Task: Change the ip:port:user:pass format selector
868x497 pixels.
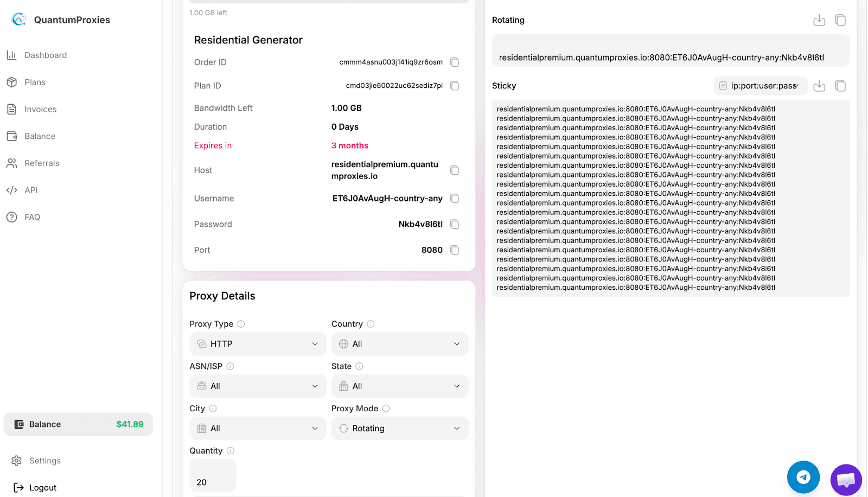Action: 760,86
